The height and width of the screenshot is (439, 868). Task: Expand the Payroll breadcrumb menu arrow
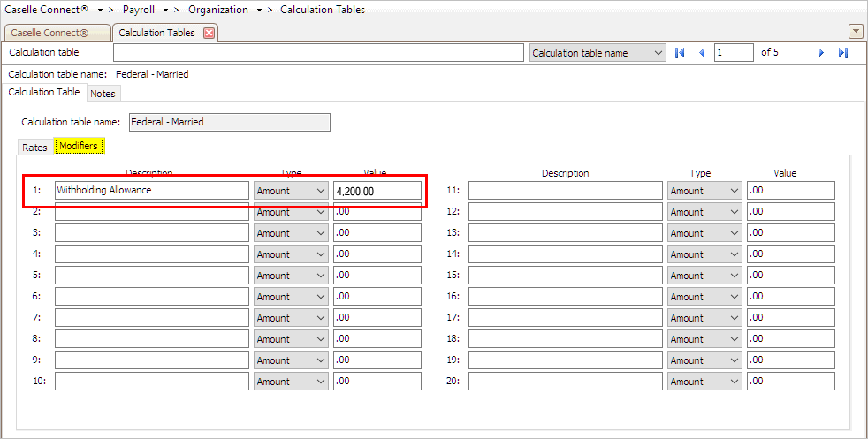tap(166, 10)
